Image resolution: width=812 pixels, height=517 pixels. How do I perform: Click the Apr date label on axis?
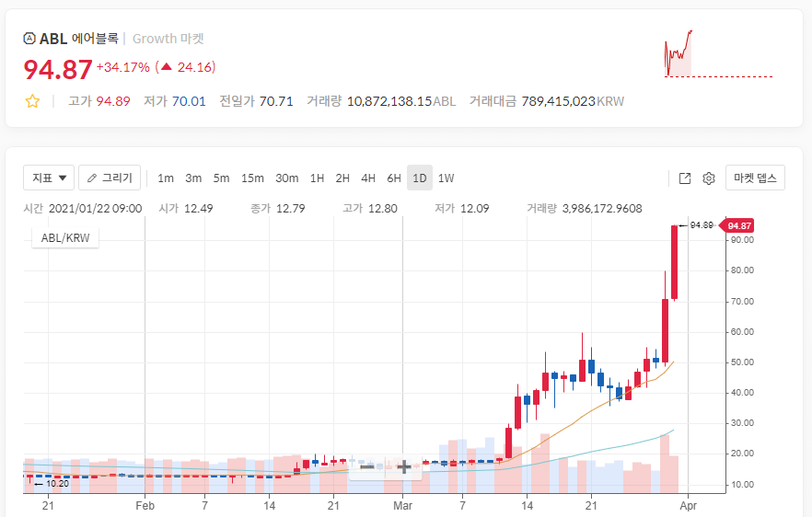[688, 506]
